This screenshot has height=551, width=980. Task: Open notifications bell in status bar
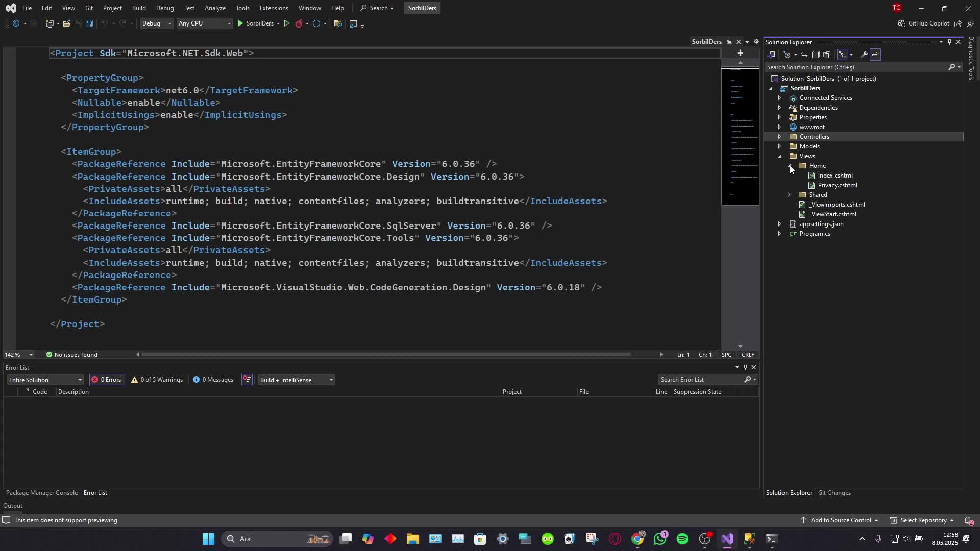pos(968,520)
